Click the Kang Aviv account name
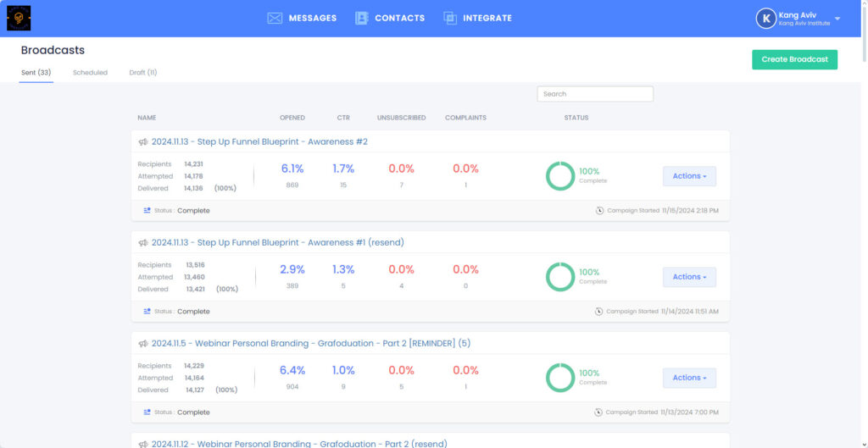This screenshot has width=868, height=448. (x=797, y=15)
